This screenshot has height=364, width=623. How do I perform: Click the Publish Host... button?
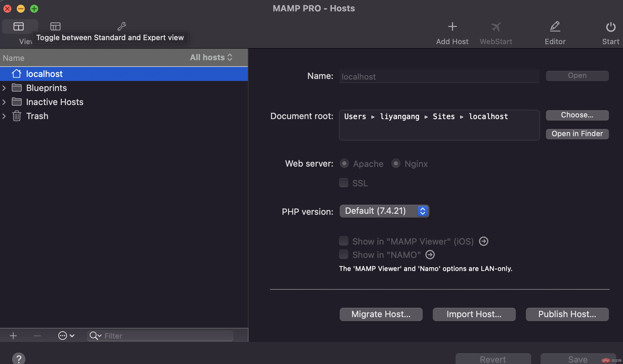(567, 314)
